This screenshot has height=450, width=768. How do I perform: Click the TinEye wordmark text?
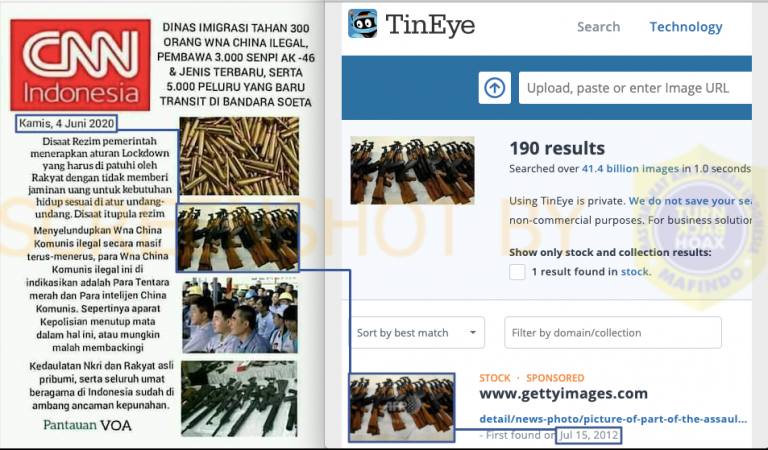[x=430, y=25]
